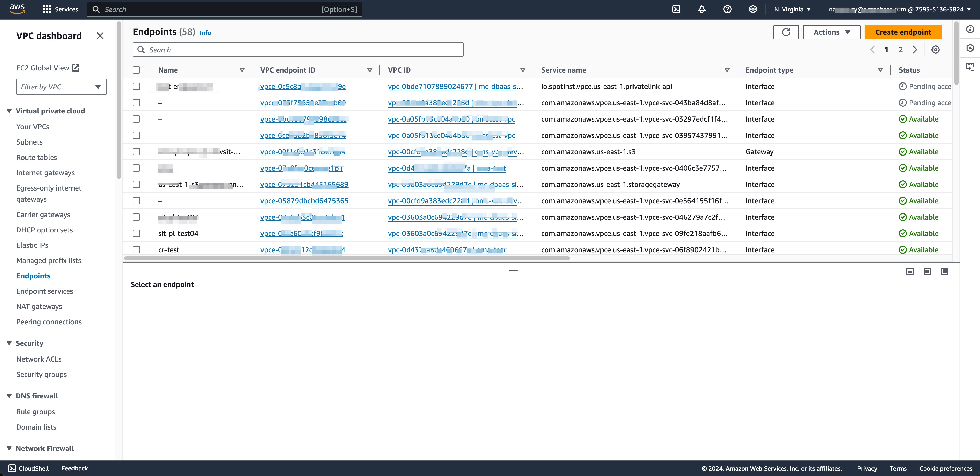This screenshot has height=476, width=980.
Task: Check the checkbox for cr-test endpoint
Action: click(x=136, y=250)
